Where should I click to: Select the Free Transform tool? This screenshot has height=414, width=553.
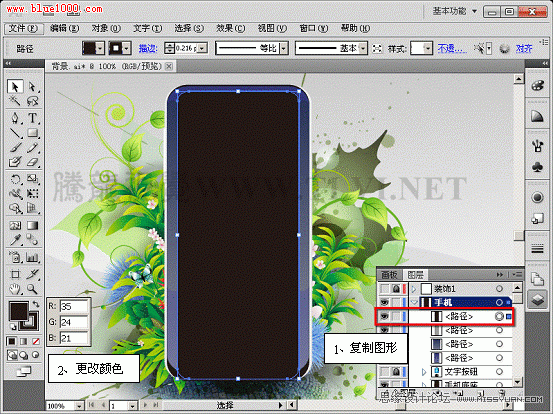pyautogui.click(x=32, y=194)
